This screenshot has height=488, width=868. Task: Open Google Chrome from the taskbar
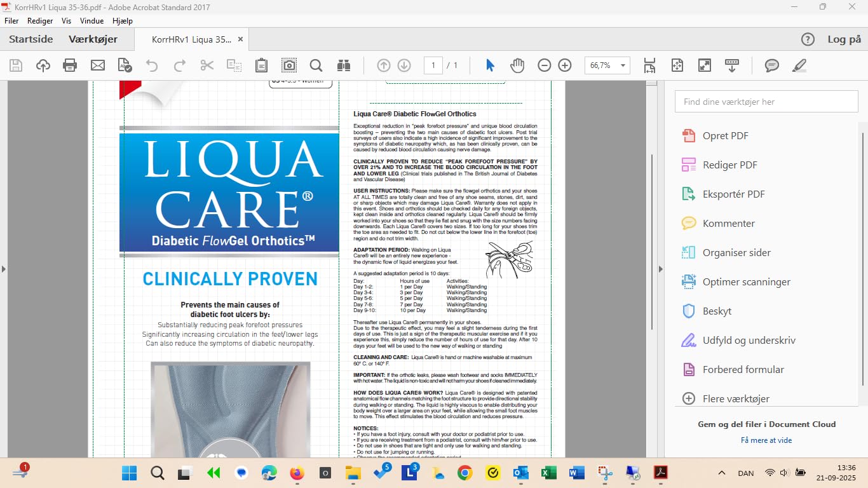(x=465, y=473)
